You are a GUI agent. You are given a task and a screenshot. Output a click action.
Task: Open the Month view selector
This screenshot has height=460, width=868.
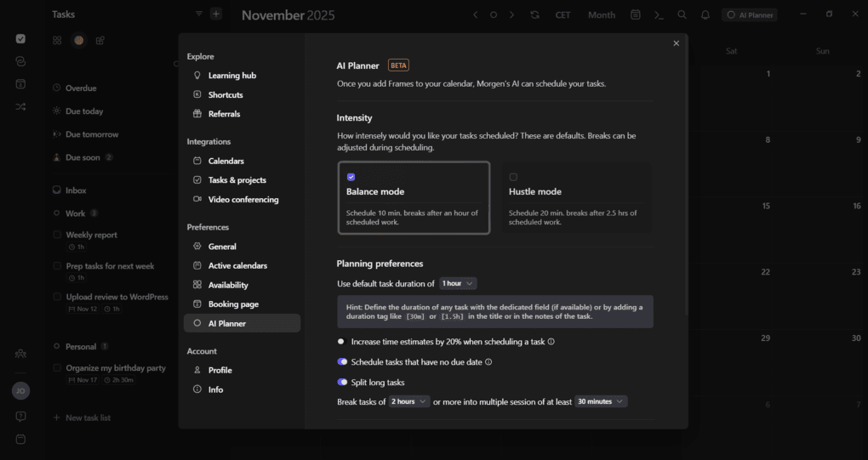pos(601,14)
